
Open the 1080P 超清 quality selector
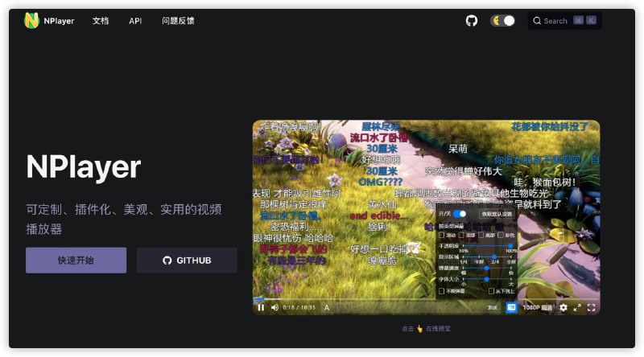pos(537,307)
